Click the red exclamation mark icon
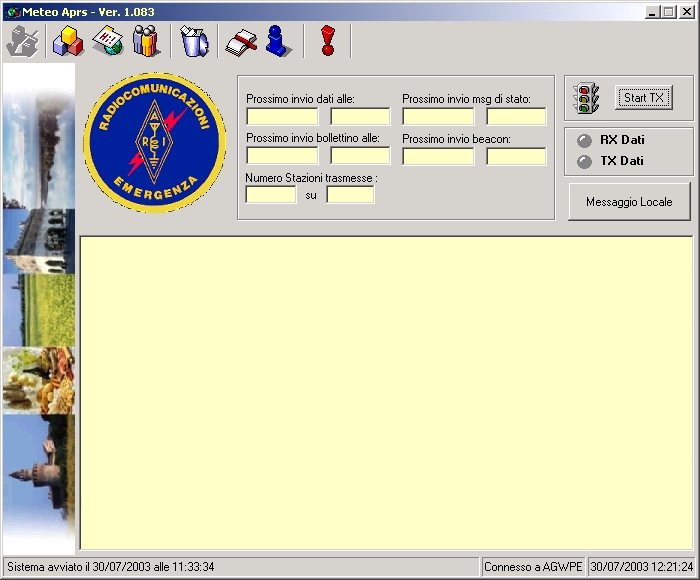The width and height of the screenshot is (700, 580). point(328,41)
